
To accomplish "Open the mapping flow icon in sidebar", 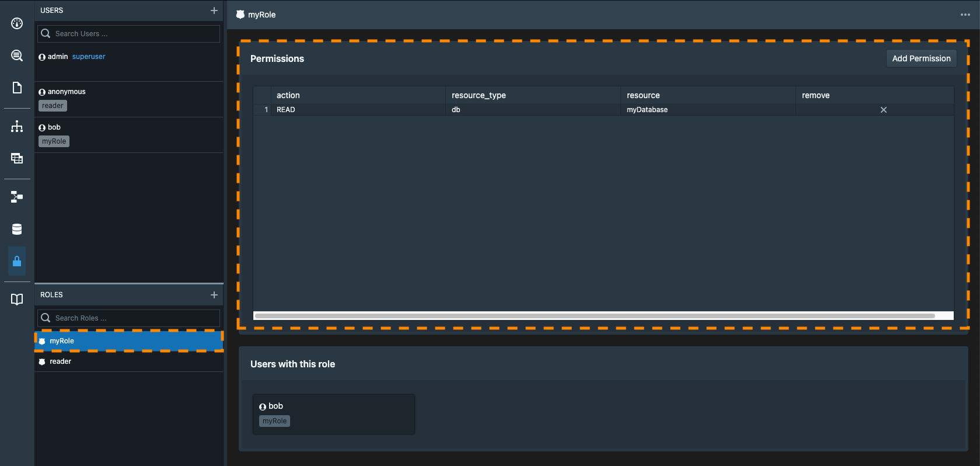I will tap(17, 197).
